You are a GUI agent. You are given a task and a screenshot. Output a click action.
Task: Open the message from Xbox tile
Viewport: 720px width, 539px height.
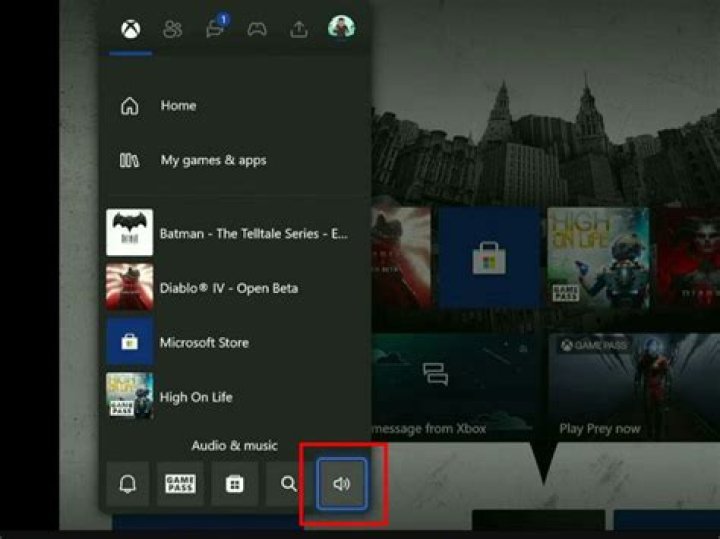(454, 387)
